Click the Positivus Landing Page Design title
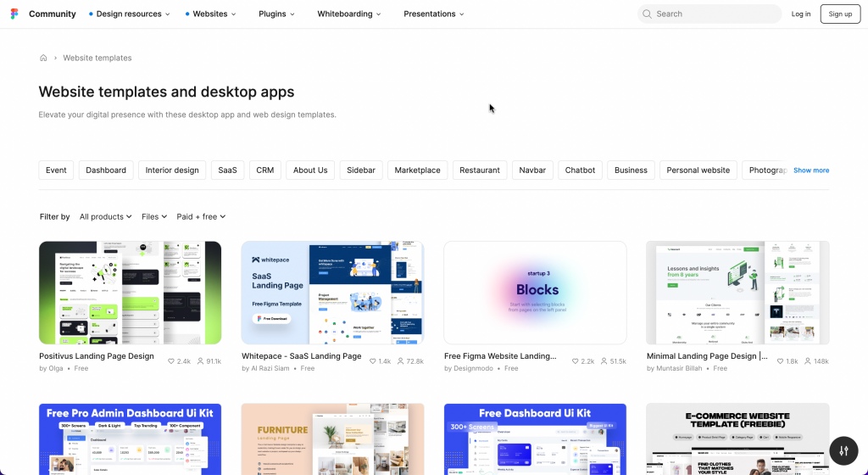868x475 pixels. tap(97, 356)
